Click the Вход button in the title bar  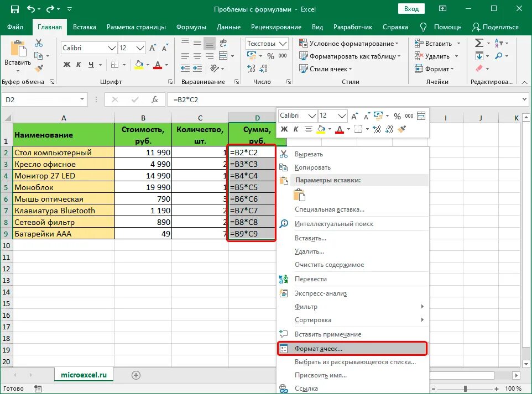pyautogui.click(x=411, y=8)
